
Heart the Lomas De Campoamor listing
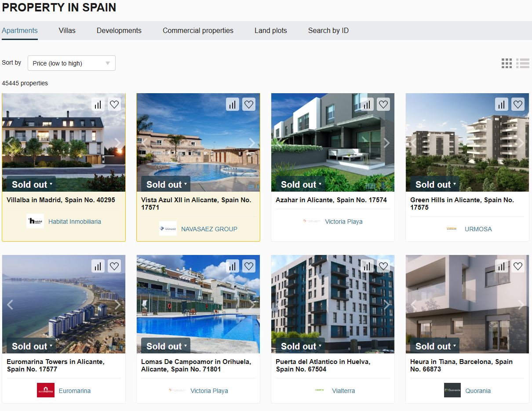click(x=249, y=266)
